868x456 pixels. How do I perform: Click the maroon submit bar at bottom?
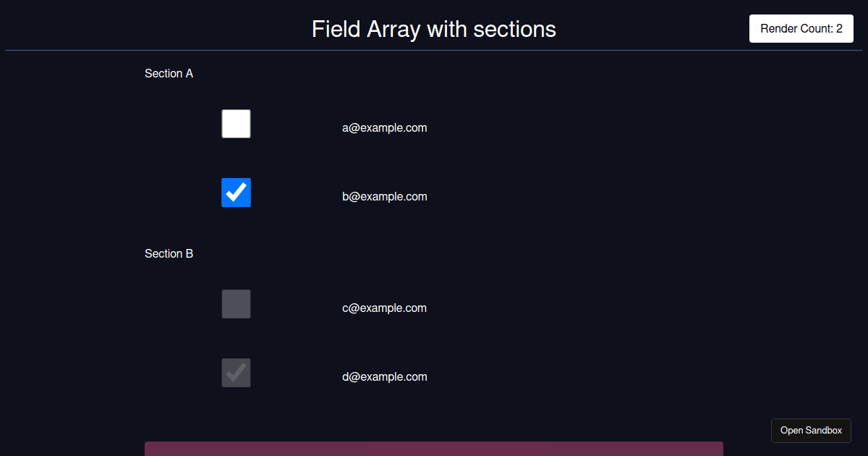pos(434,449)
